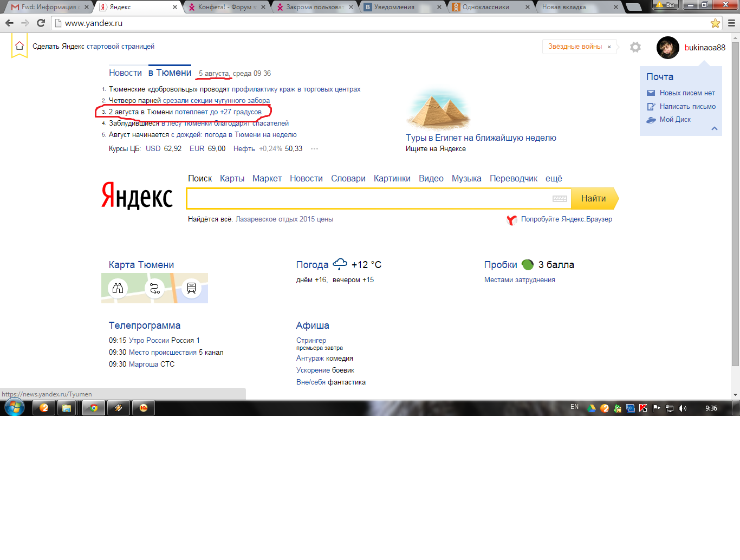The height and width of the screenshot is (560, 740).
Task: Switch to the Одноклассники browser tab
Action: (485, 7)
